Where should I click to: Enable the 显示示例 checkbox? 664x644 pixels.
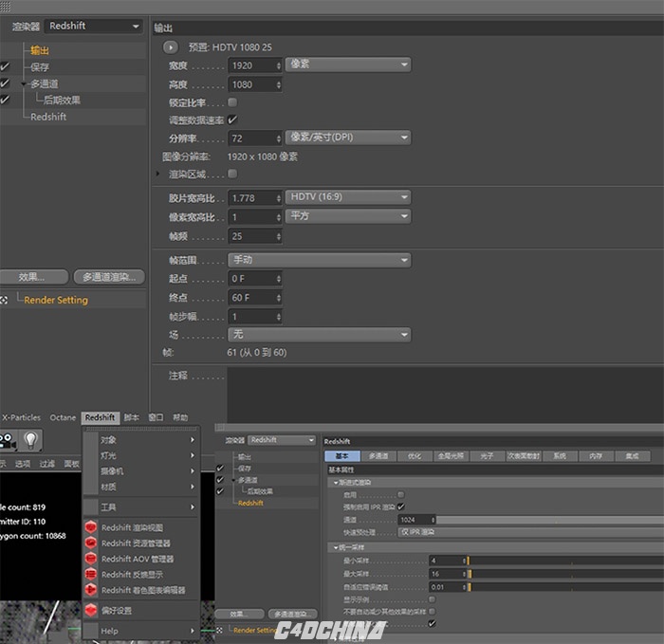click(432, 599)
